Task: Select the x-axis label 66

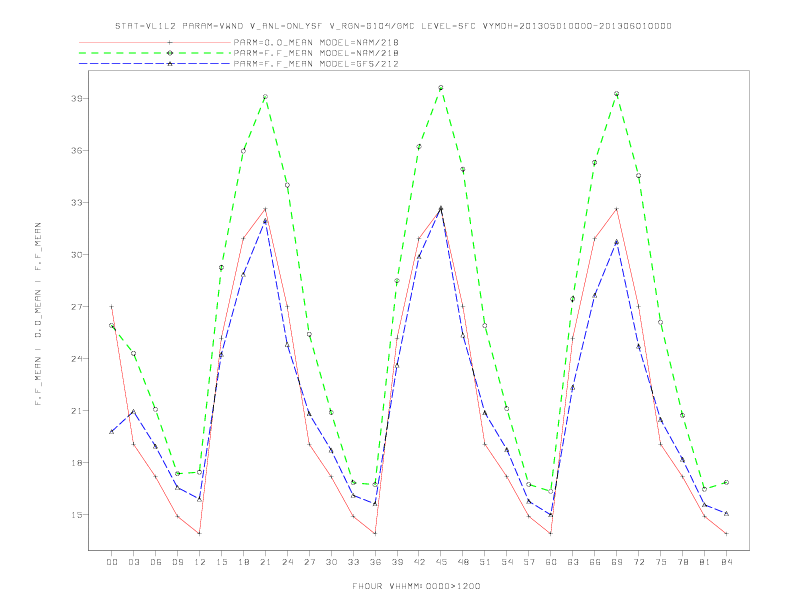Action: [595, 562]
